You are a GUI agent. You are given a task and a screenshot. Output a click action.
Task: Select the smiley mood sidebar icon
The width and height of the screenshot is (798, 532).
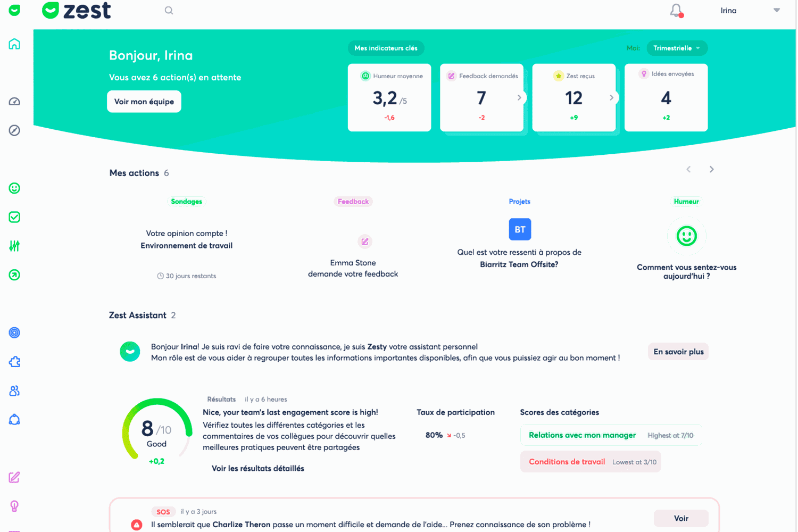[x=14, y=188]
